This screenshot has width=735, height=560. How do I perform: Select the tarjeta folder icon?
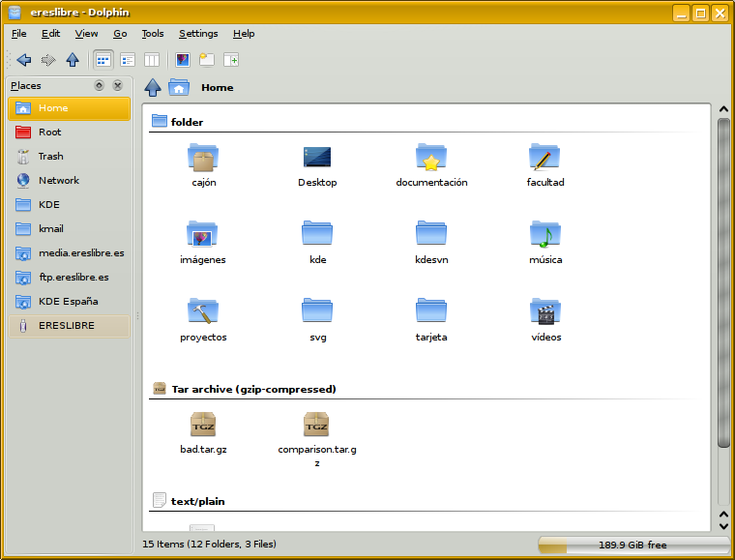click(431, 310)
